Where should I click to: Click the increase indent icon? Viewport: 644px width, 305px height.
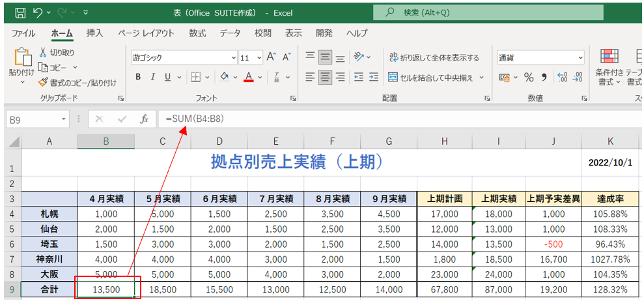pyautogui.click(x=374, y=77)
